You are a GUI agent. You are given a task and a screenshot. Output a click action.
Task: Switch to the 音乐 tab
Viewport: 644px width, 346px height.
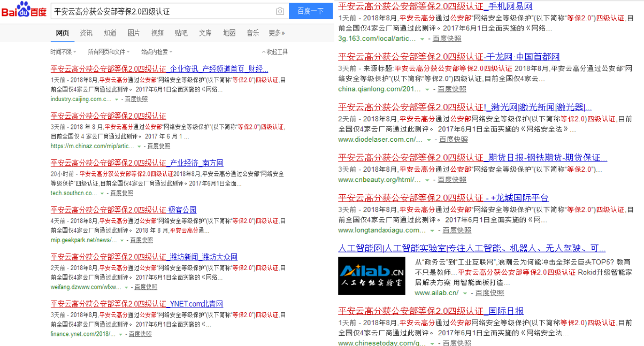253,33
